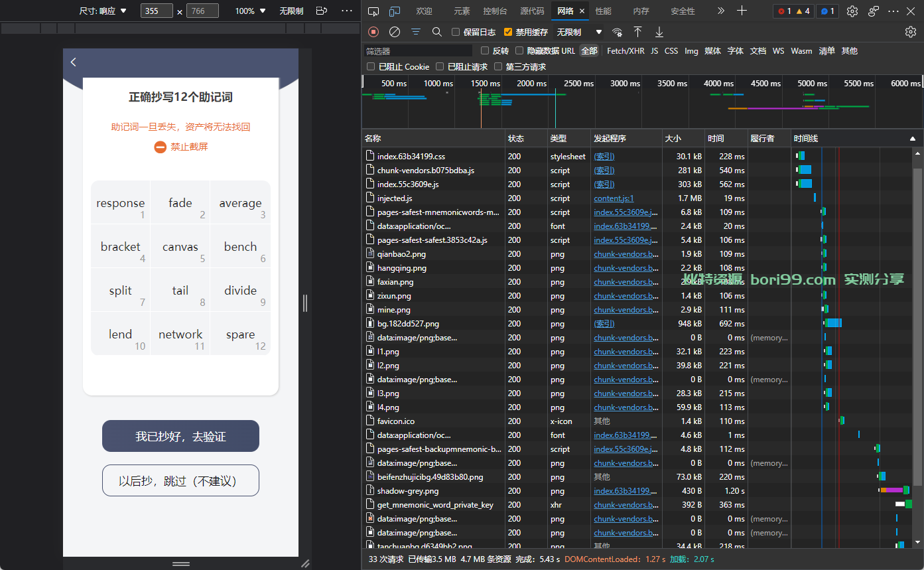Screen dimensions: 924x570
Task: Click the feedback people icon in DevTools
Action: click(874, 11)
